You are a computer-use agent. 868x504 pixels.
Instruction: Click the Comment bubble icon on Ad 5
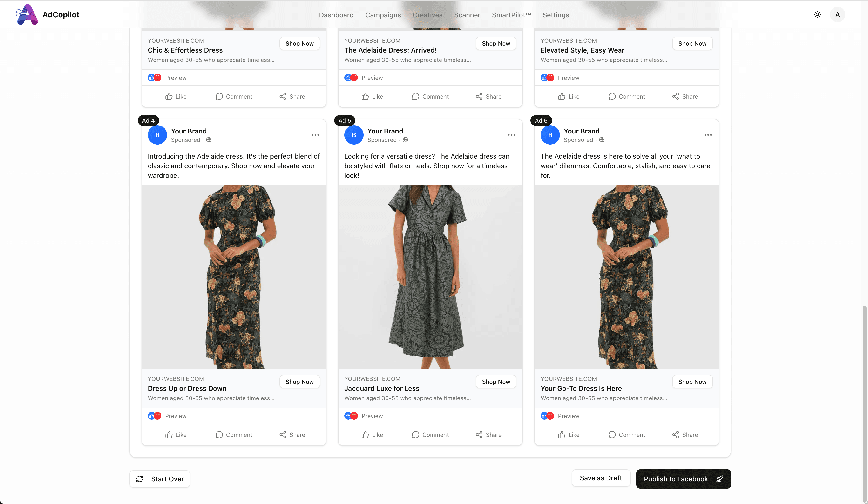[415, 435]
